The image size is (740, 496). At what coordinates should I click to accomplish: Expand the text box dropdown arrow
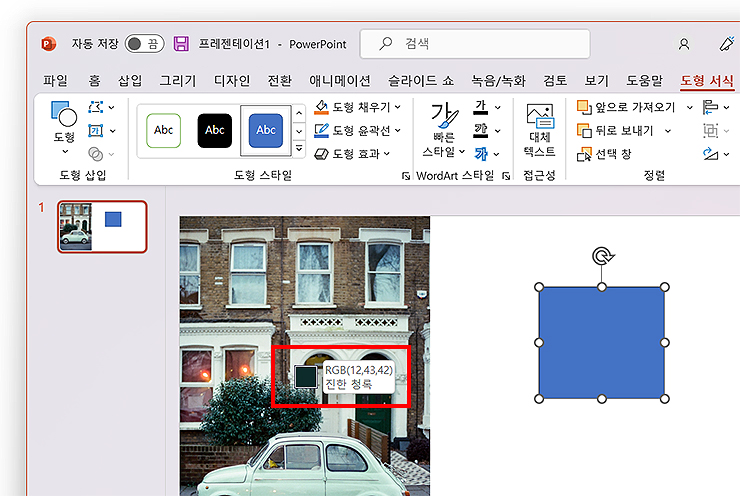(112, 131)
